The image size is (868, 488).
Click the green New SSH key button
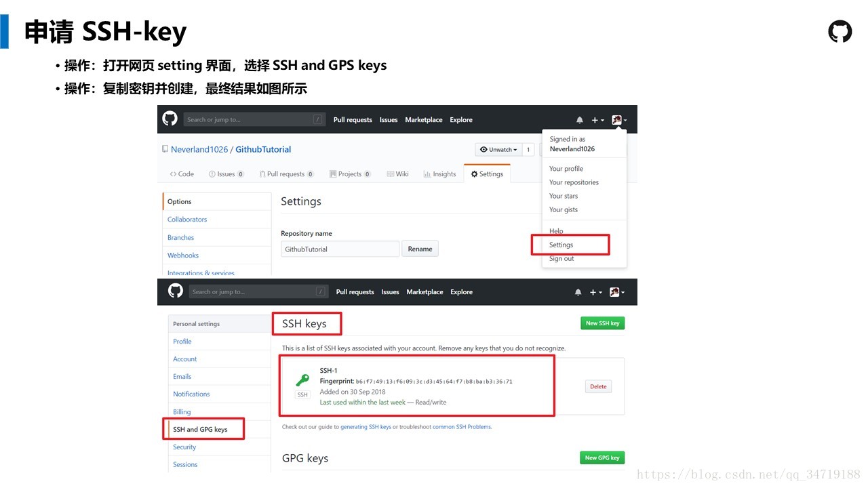tap(602, 323)
